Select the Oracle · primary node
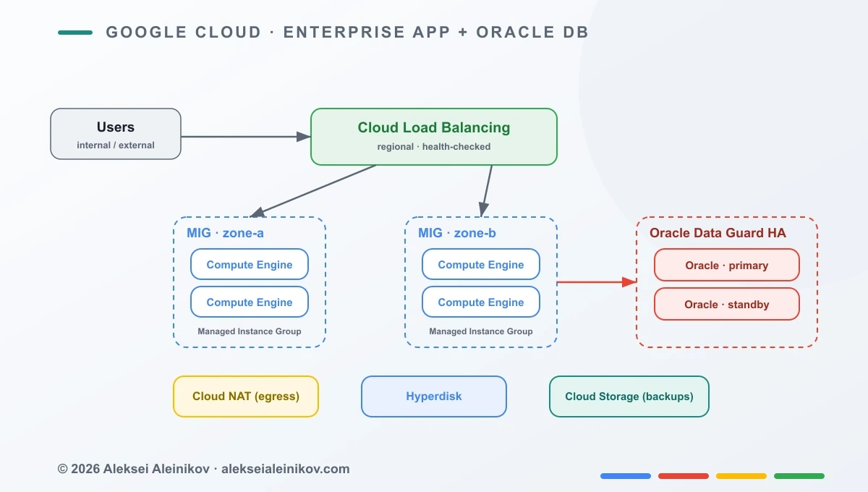 pos(727,266)
